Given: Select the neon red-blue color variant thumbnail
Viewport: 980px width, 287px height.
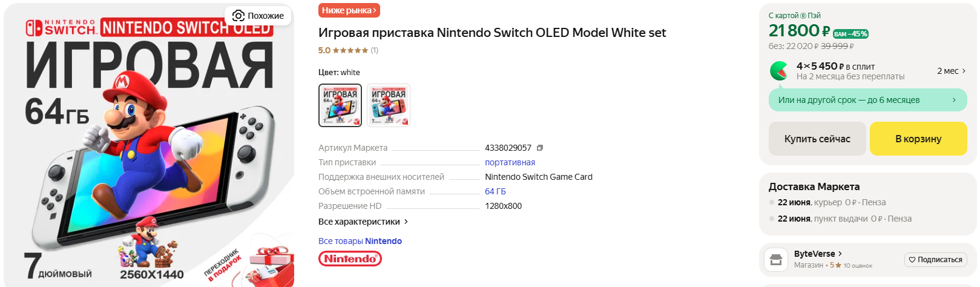Looking at the screenshot, I should click(x=389, y=105).
